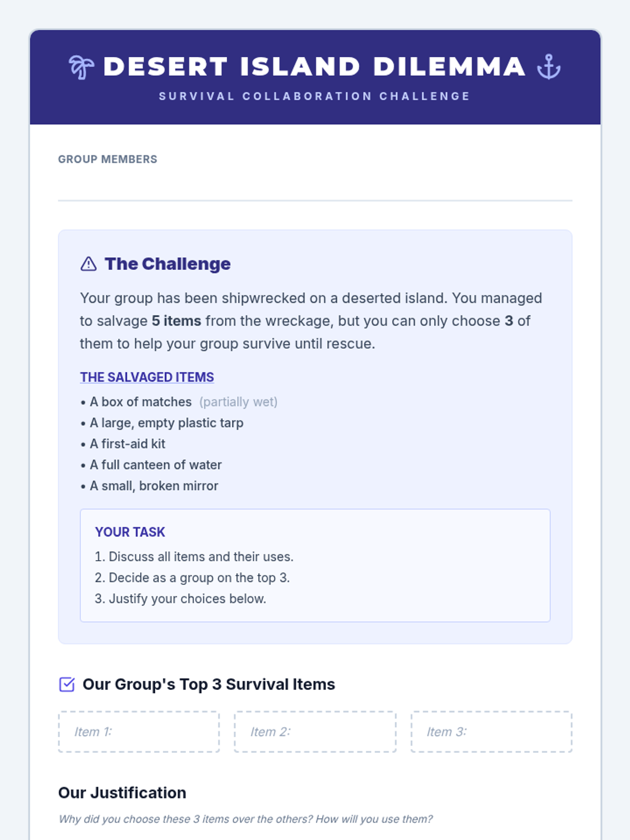Click the Item 1 input box

pos(139,732)
